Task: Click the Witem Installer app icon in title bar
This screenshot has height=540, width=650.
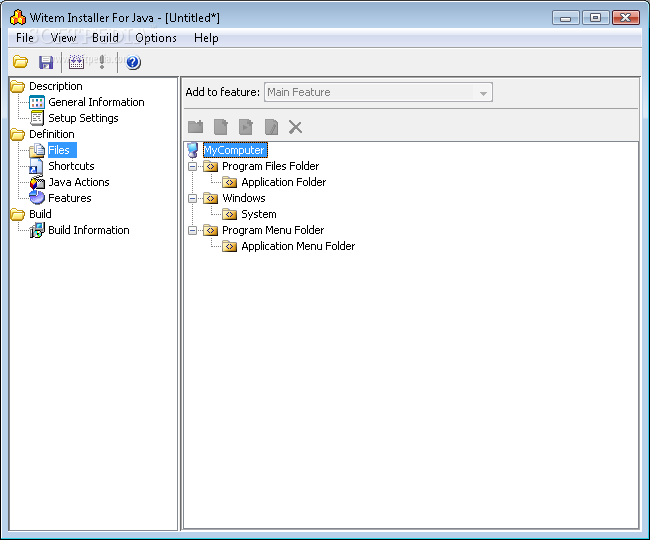Action: (x=18, y=18)
